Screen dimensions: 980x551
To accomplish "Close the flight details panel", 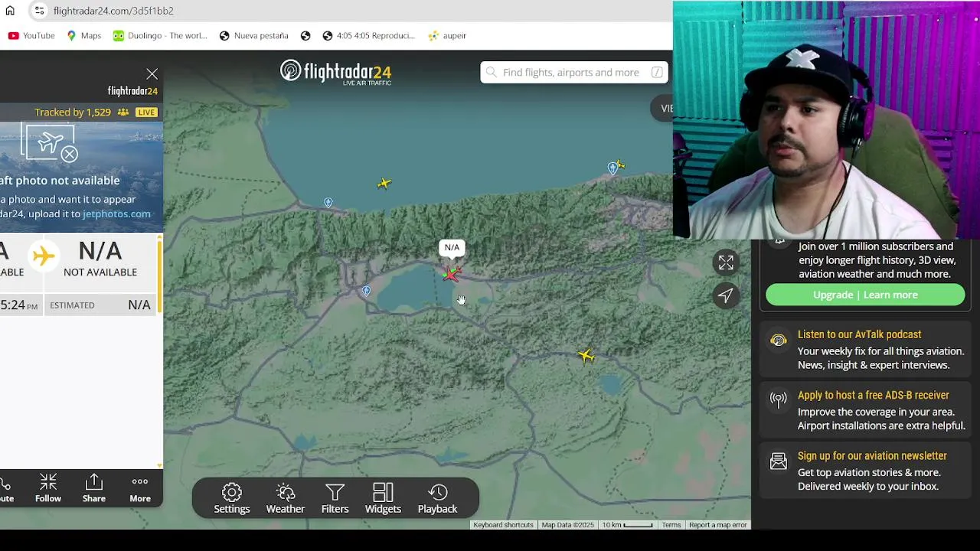I will (x=152, y=73).
